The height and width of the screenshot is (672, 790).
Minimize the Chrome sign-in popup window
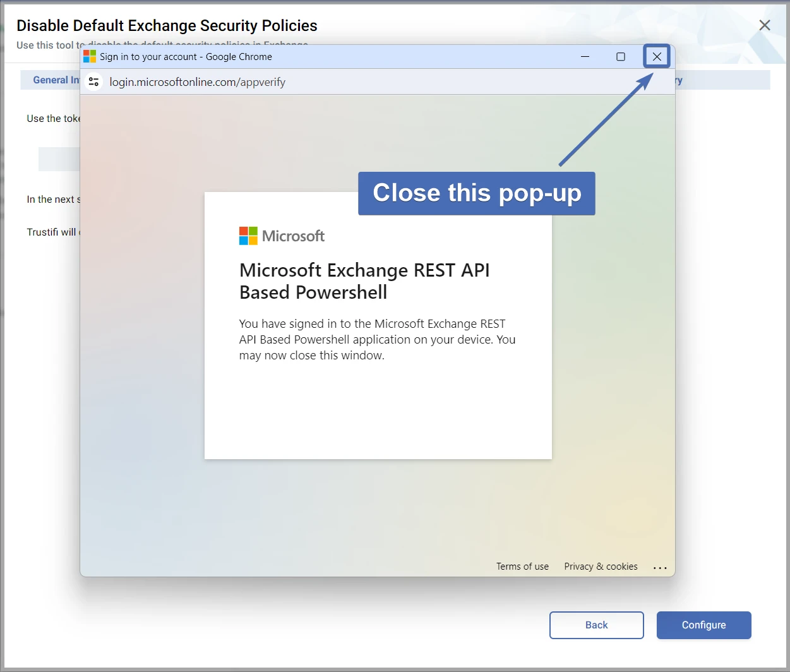pyautogui.click(x=585, y=57)
